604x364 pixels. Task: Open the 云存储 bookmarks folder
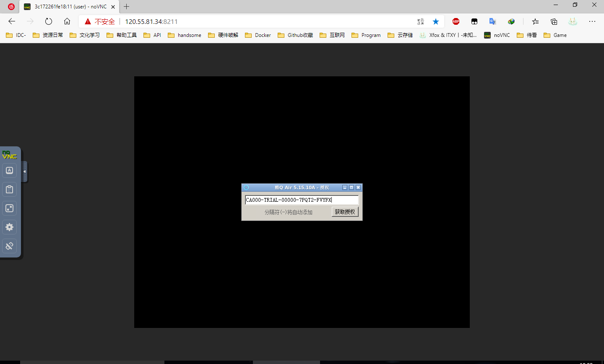(x=400, y=35)
